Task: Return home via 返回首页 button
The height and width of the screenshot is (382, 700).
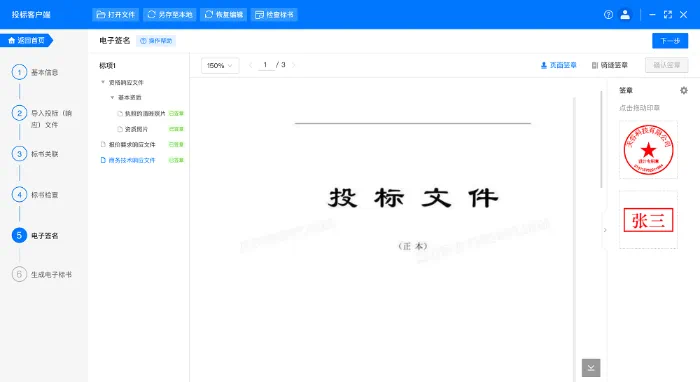Action: coord(26,41)
